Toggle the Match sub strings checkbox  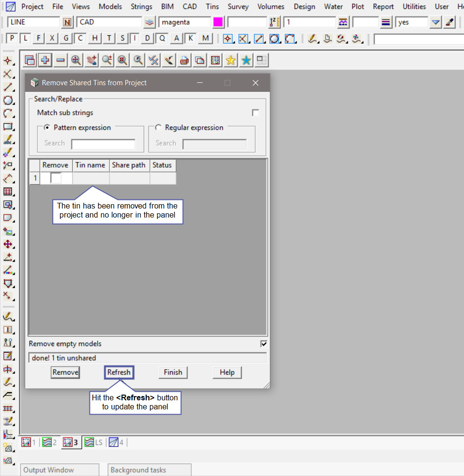point(256,113)
